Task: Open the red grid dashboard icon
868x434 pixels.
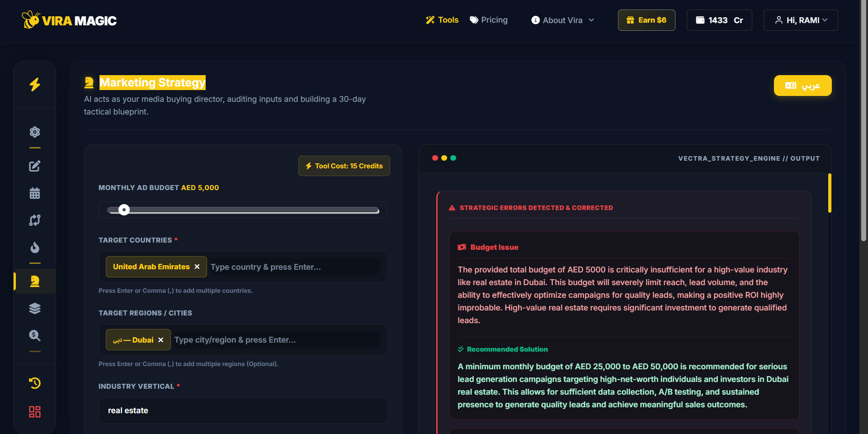Action: pos(35,412)
